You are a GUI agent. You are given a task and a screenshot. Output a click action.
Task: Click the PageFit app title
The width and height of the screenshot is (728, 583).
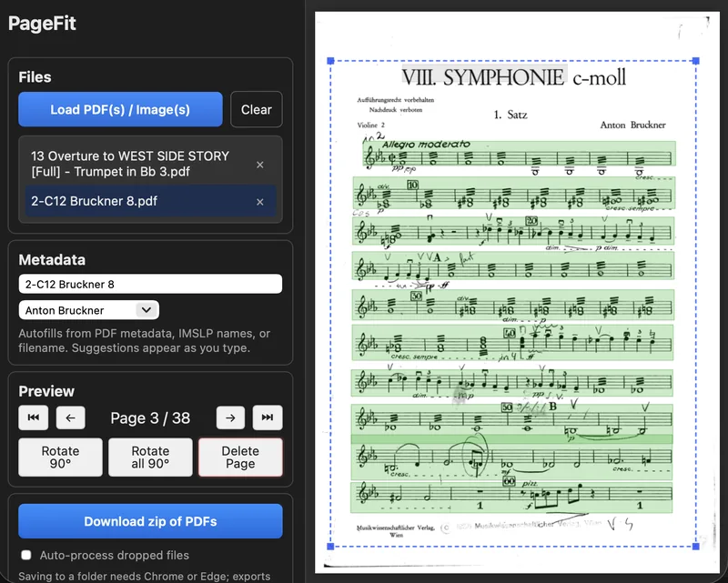pos(42,24)
